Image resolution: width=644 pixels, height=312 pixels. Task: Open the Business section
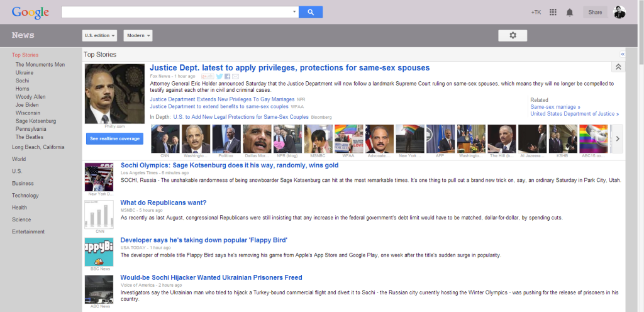coord(23,184)
